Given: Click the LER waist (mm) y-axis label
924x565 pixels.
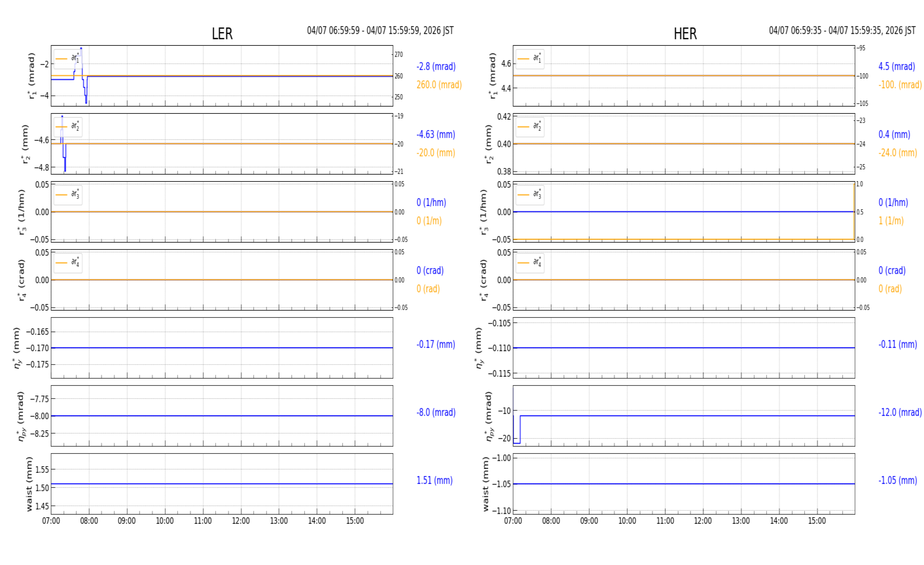Looking at the screenshot, I should (x=29, y=484).
